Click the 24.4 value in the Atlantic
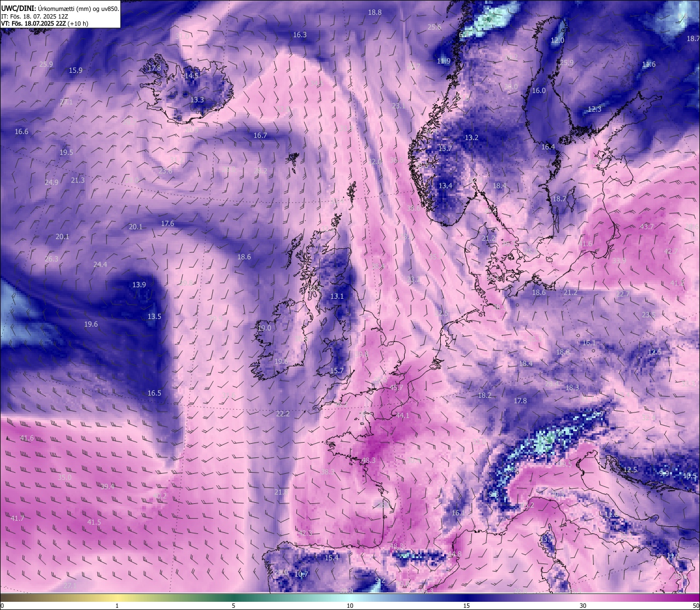 100,265
